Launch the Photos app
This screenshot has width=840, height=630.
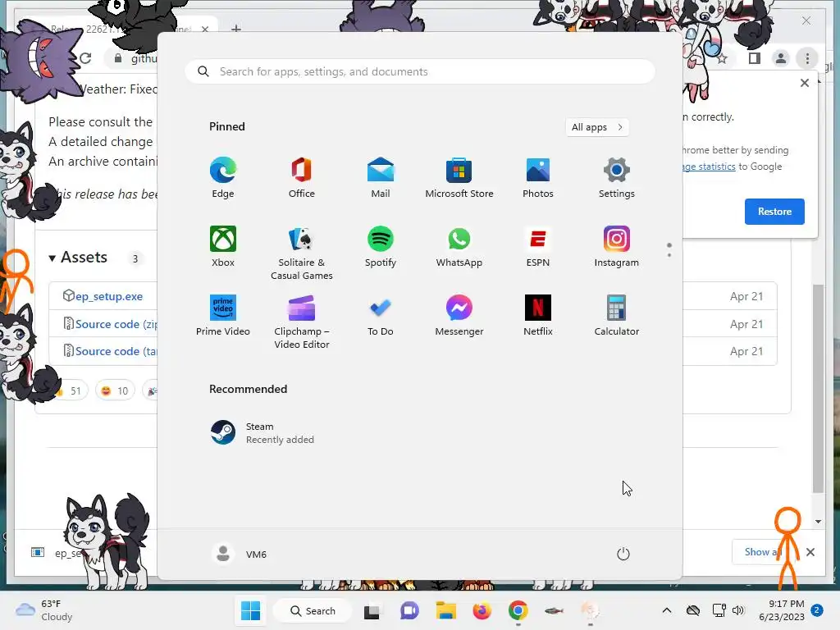point(538,178)
